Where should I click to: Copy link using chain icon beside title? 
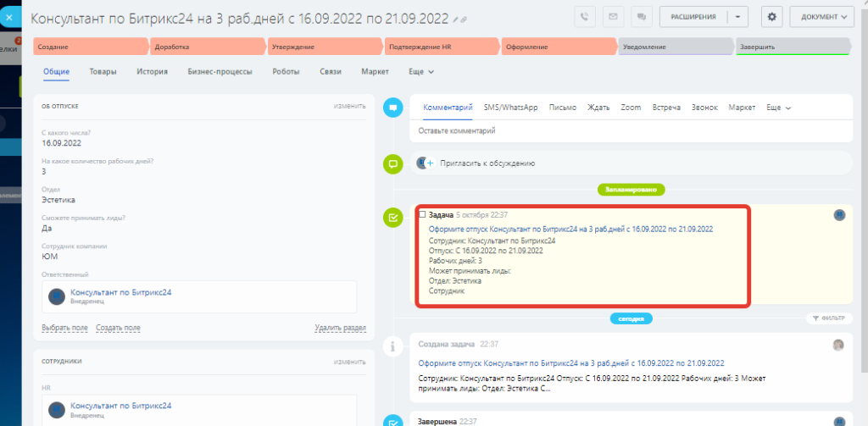[464, 19]
